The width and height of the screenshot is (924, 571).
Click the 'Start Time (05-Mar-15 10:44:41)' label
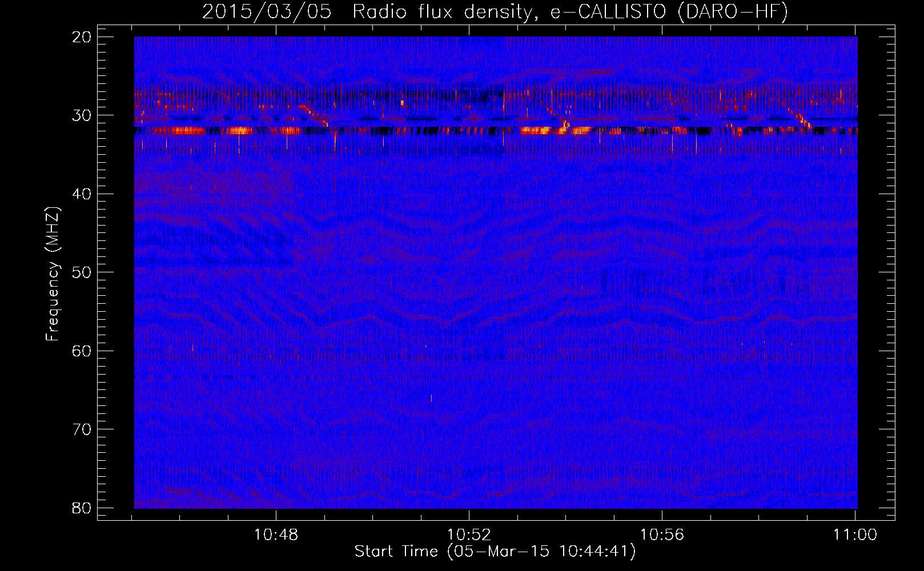pos(495,552)
